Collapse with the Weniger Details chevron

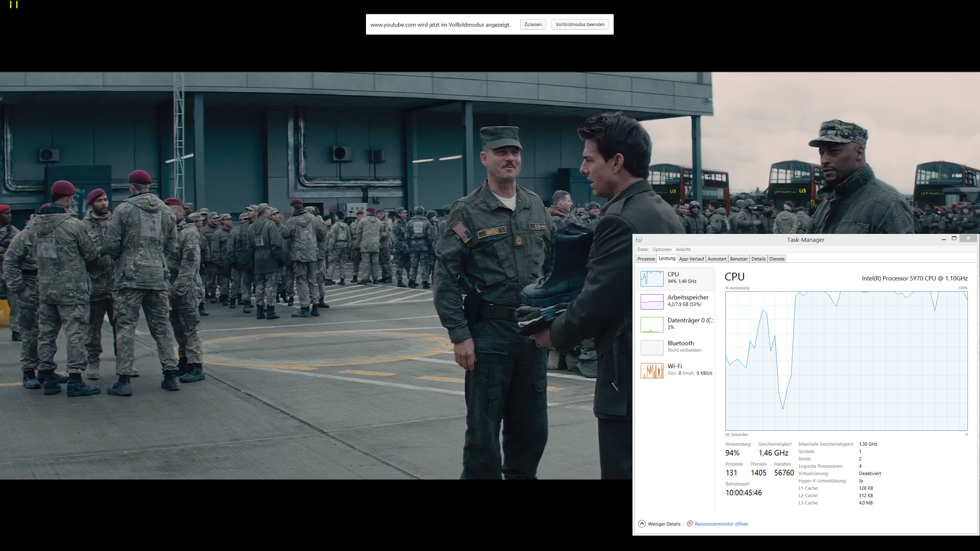[642, 524]
